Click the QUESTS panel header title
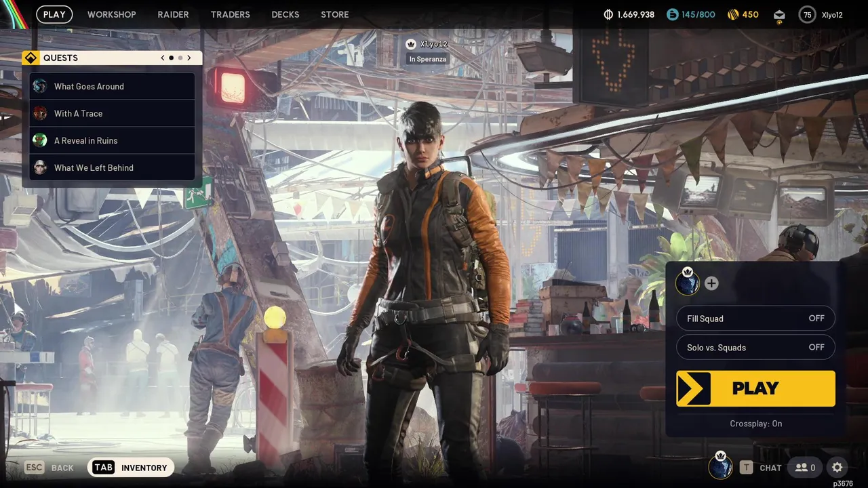This screenshot has height=488, width=868. pos(60,58)
